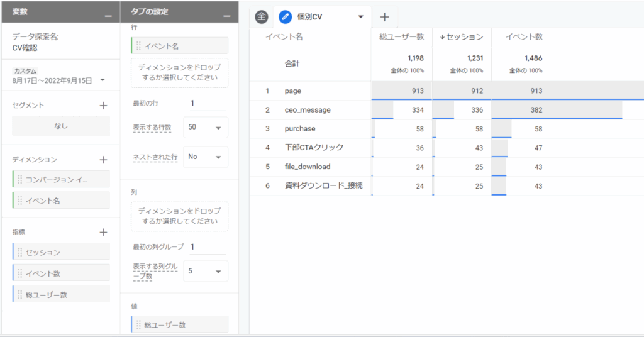Click 下部CTAクリック event count 47
This screenshot has height=337, width=644.
tap(538, 148)
